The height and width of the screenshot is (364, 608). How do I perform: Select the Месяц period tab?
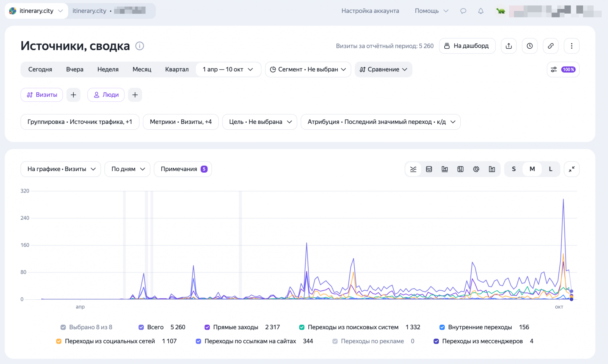(x=142, y=69)
